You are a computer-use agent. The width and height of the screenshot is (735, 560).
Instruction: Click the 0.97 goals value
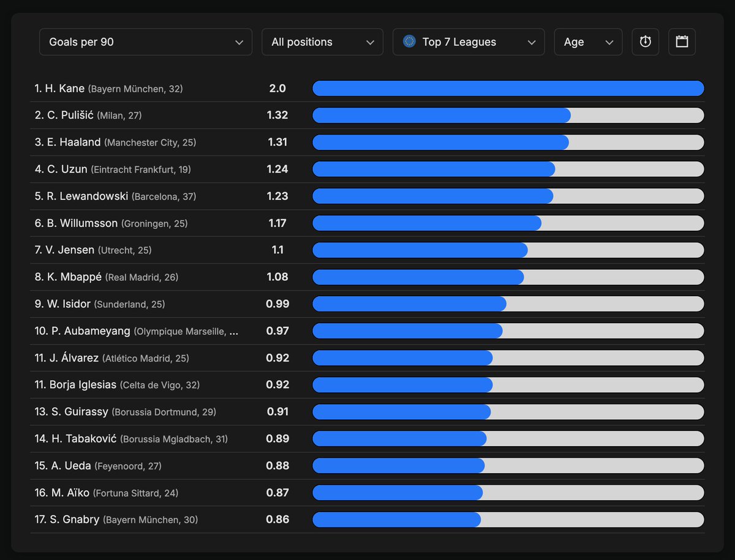point(277,331)
